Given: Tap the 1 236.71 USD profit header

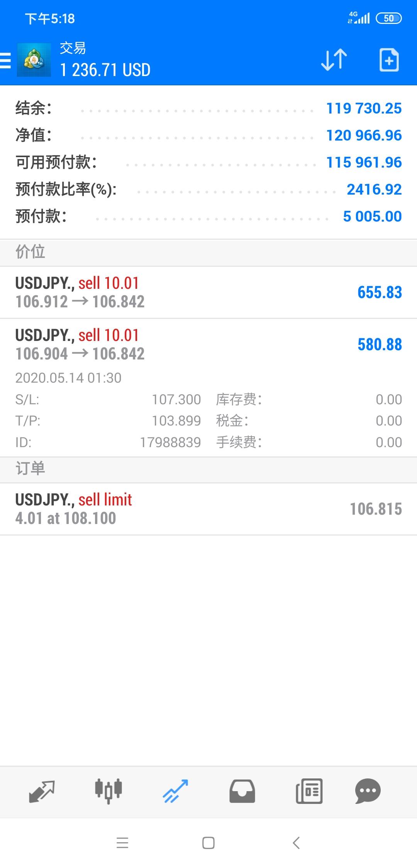Looking at the screenshot, I should point(105,70).
